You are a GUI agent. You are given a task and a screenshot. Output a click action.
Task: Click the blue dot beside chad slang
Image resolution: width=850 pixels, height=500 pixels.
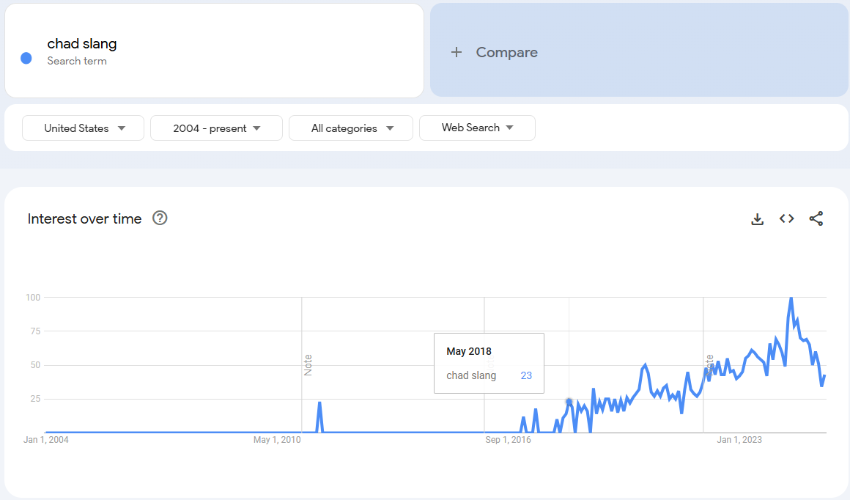pos(26,58)
